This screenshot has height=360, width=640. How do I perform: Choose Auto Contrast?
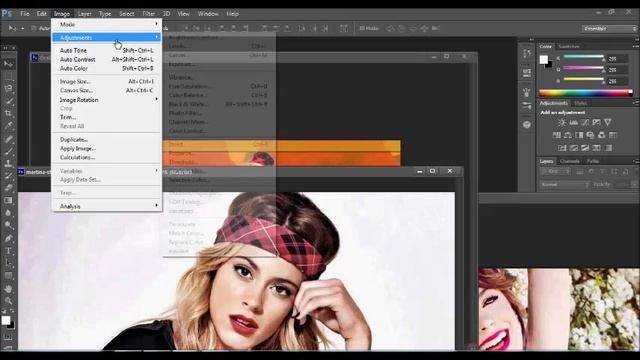click(x=107, y=60)
